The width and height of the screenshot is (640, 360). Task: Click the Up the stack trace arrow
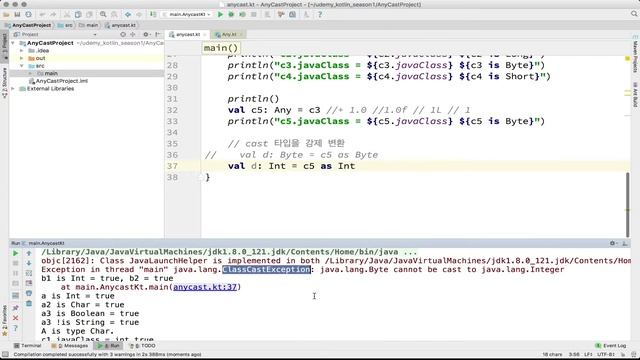(x=29, y=253)
